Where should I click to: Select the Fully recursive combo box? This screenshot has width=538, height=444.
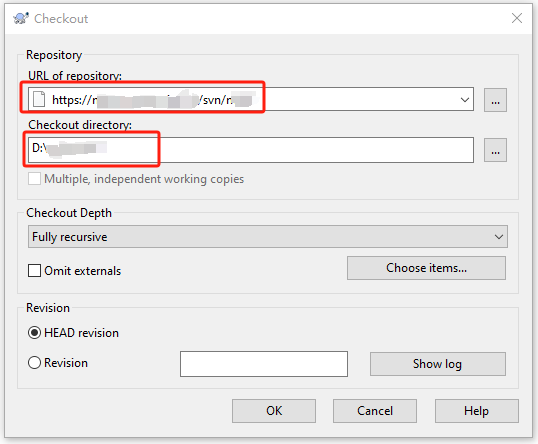pyautogui.click(x=268, y=237)
